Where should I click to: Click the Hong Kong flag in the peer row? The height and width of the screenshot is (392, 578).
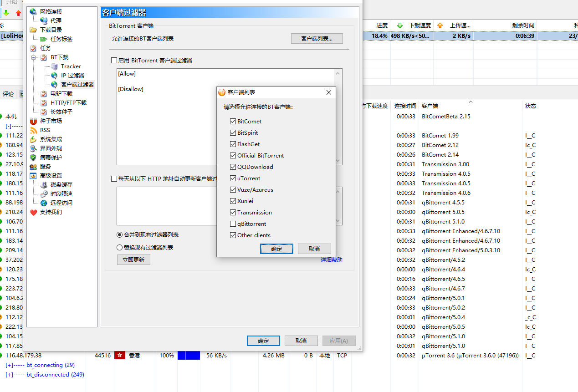pos(120,355)
